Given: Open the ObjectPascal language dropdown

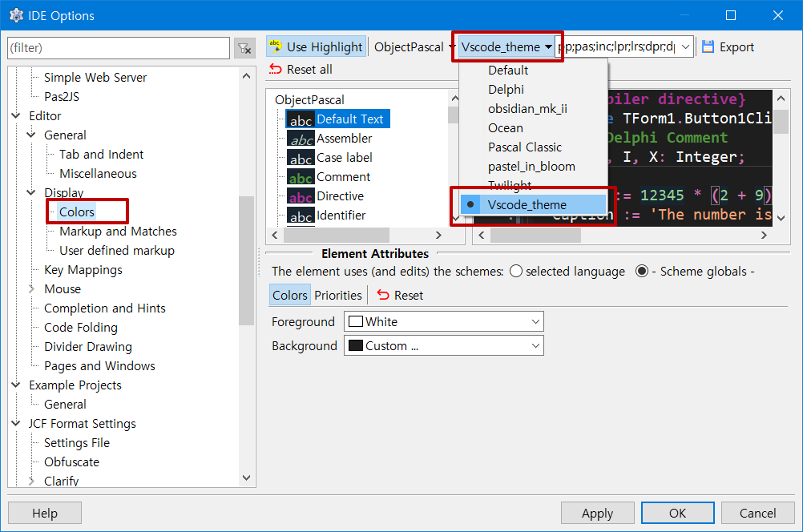Looking at the screenshot, I should (x=414, y=46).
